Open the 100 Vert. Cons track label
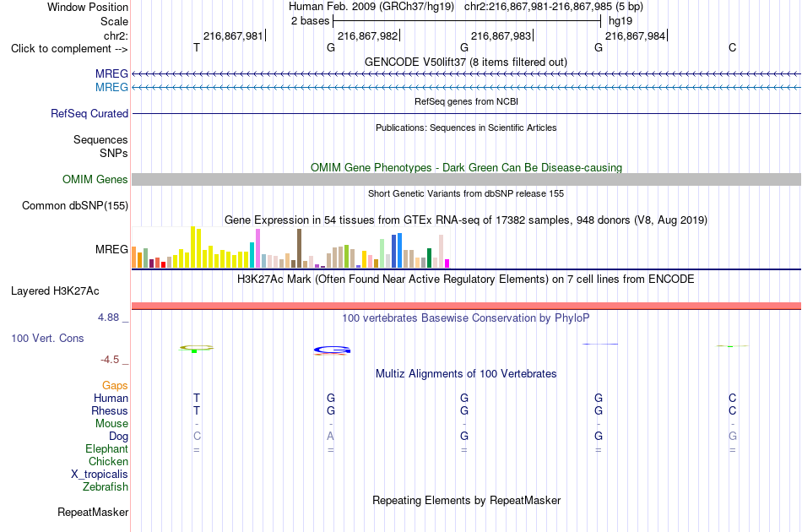The width and height of the screenshot is (802, 532). pos(47,338)
